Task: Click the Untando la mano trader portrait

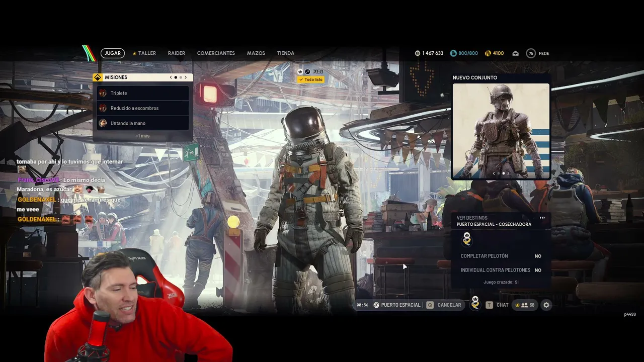Action: (103, 123)
